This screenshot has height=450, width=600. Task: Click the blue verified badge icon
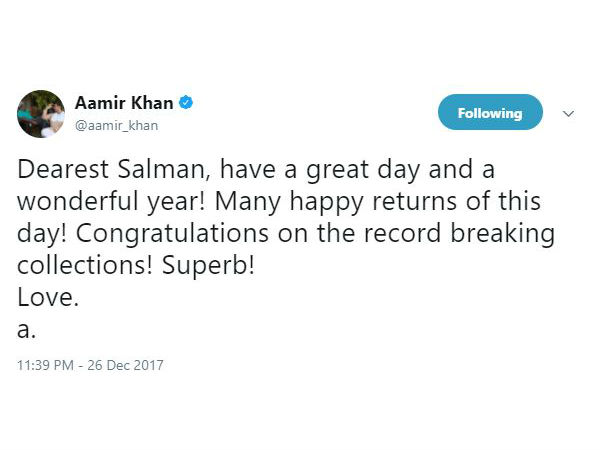pyautogui.click(x=186, y=103)
